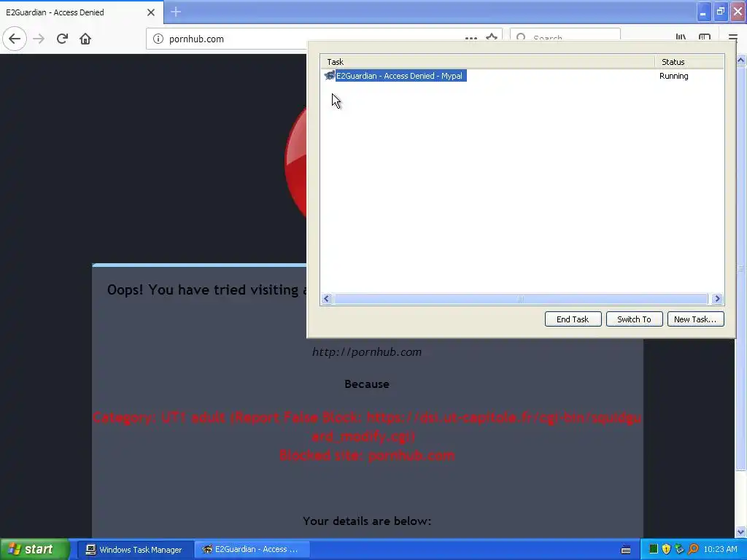Go back with the browser back arrow

pos(15,39)
